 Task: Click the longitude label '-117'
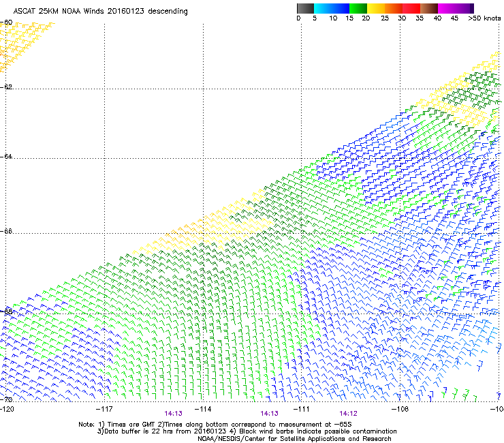(104, 409)
